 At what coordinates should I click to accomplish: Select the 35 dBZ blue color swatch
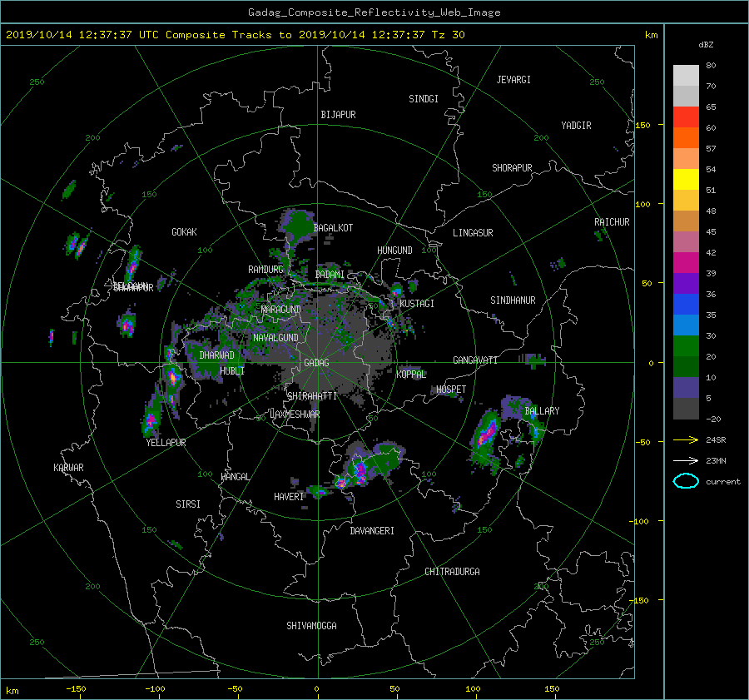coord(686,304)
